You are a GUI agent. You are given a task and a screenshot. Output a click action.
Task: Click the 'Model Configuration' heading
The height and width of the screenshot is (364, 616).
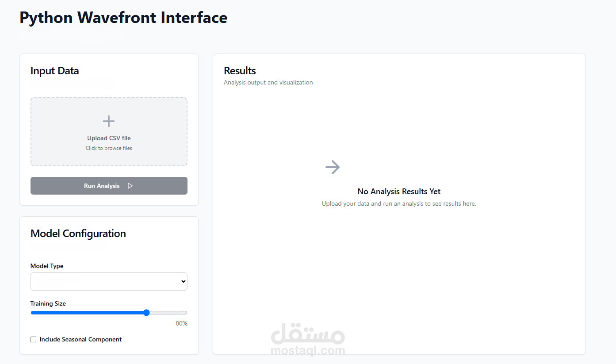pyautogui.click(x=78, y=234)
